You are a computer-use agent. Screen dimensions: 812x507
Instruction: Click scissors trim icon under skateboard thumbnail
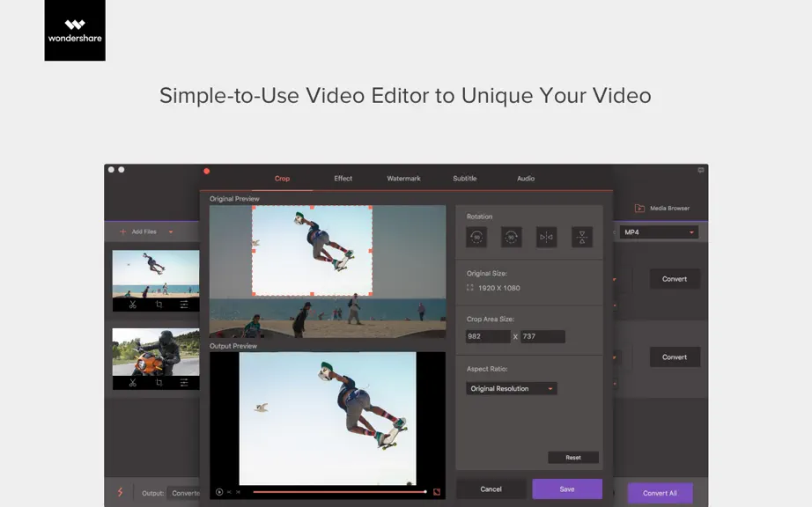(133, 305)
